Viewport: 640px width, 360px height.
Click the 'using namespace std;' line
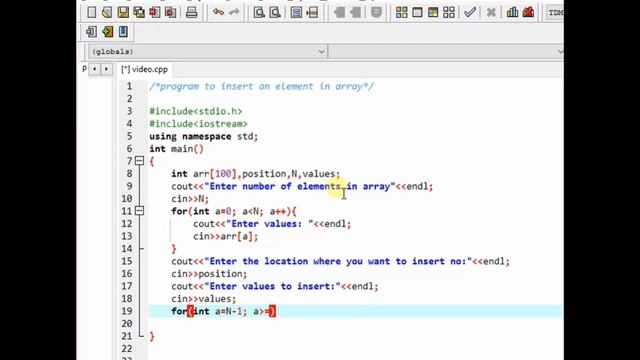click(x=203, y=136)
